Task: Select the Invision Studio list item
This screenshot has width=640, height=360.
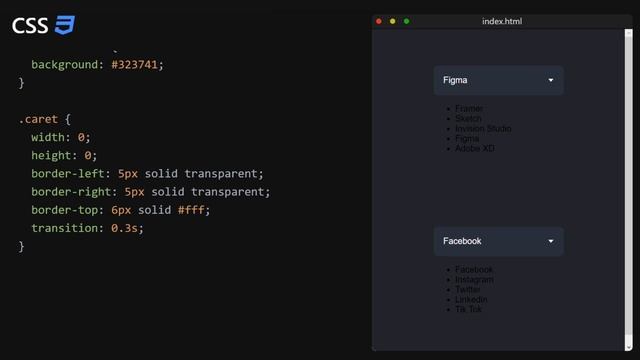Action: [483, 129]
